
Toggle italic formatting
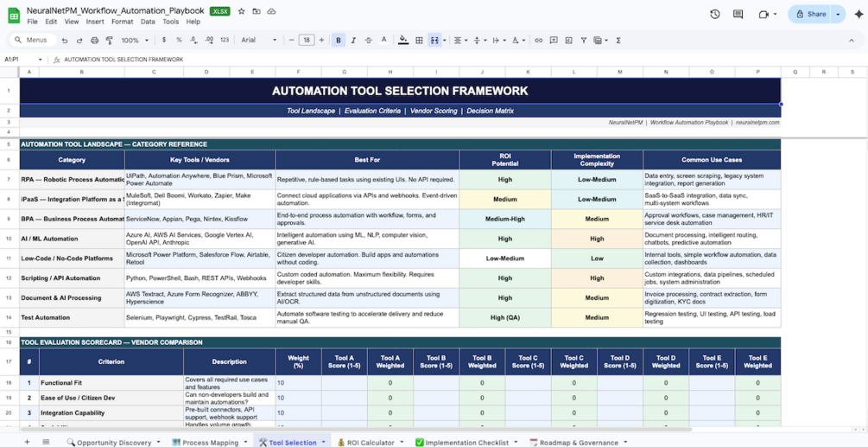click(354, 41)
